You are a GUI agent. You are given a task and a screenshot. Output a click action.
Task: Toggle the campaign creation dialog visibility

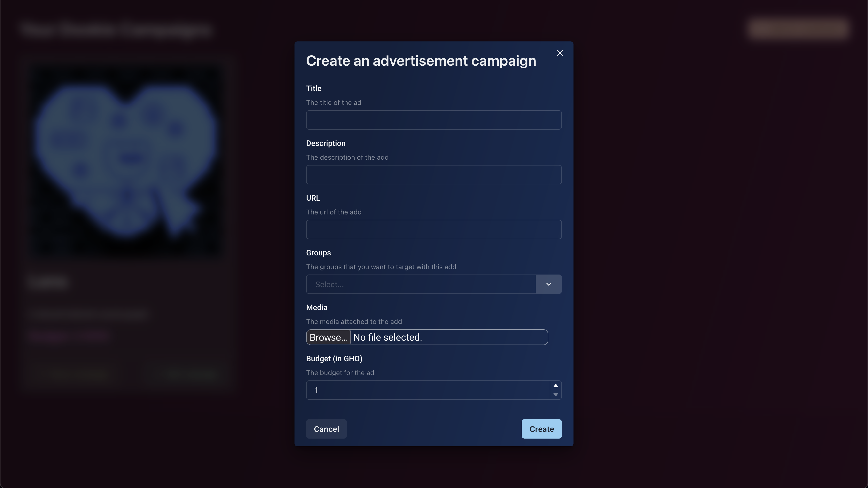pos(559,53)
